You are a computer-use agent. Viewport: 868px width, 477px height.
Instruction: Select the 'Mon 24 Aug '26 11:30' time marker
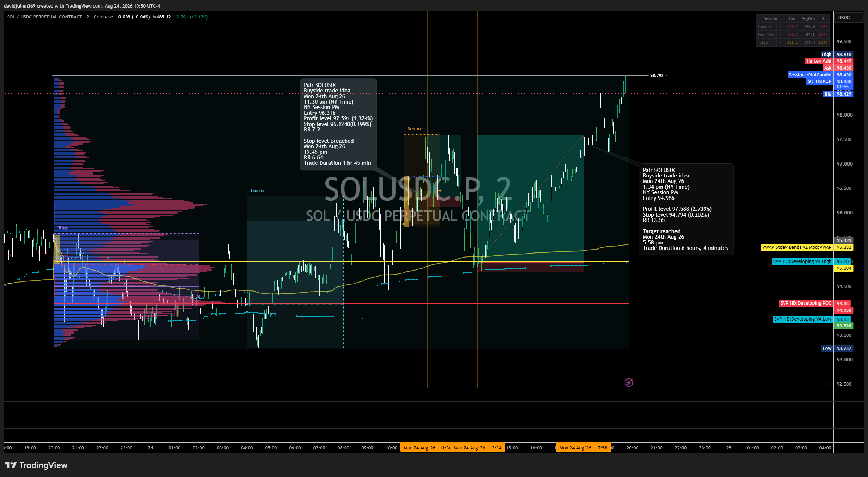click(x=425, y=448)
